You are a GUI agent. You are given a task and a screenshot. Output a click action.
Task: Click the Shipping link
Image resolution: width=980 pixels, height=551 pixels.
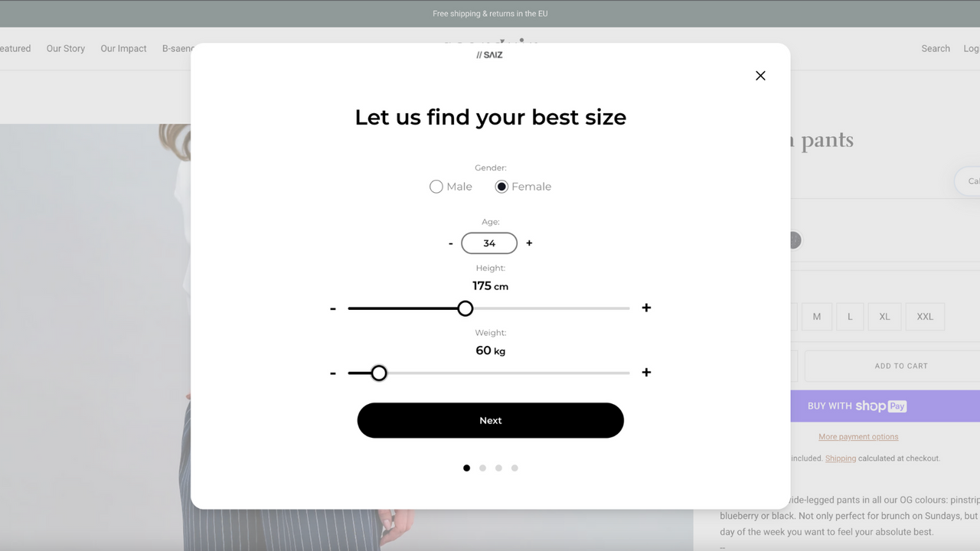pos(840,458)
